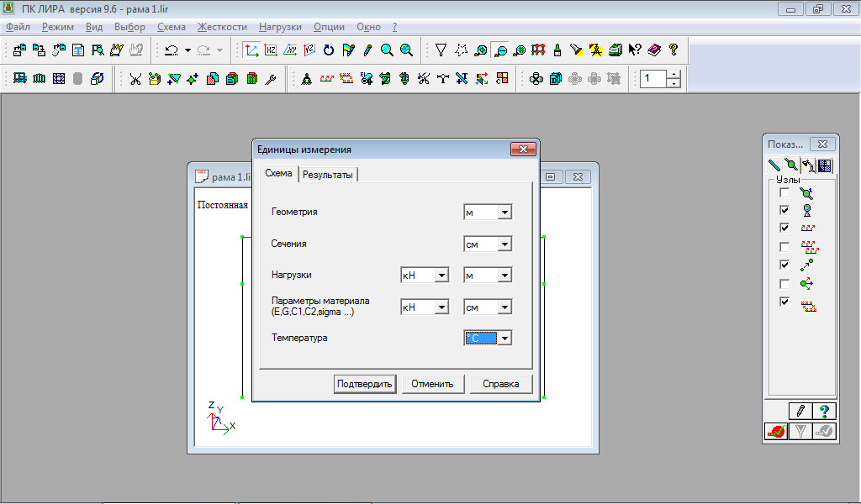Toggle the seventh checkbox under Узлы

coord(784,302)
